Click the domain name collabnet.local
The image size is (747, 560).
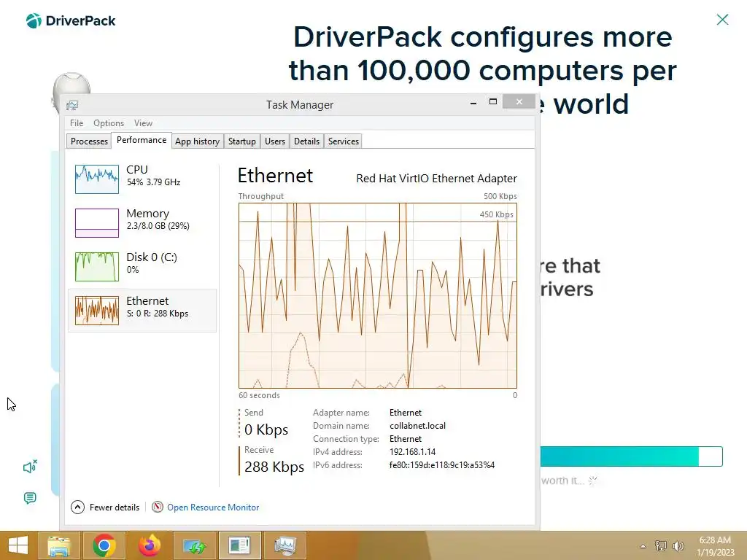pyautogui.click(x=418, y=426)
